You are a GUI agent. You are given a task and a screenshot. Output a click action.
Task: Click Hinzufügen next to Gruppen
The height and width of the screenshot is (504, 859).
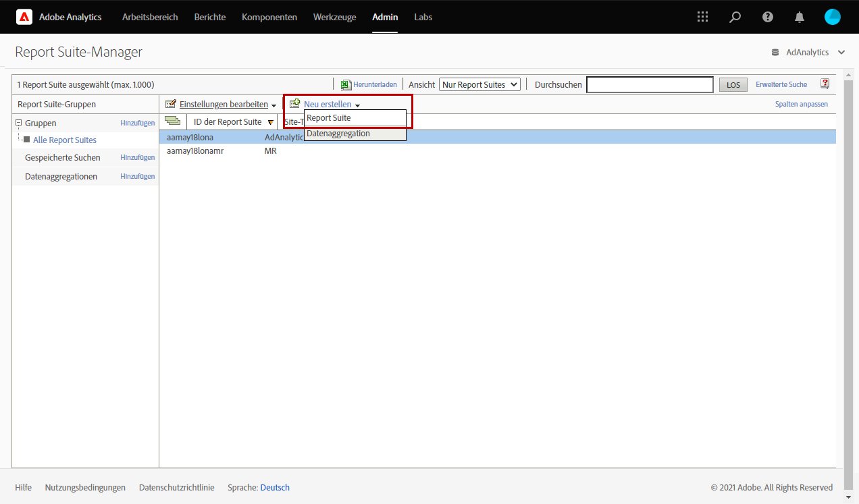click(138, 123)
